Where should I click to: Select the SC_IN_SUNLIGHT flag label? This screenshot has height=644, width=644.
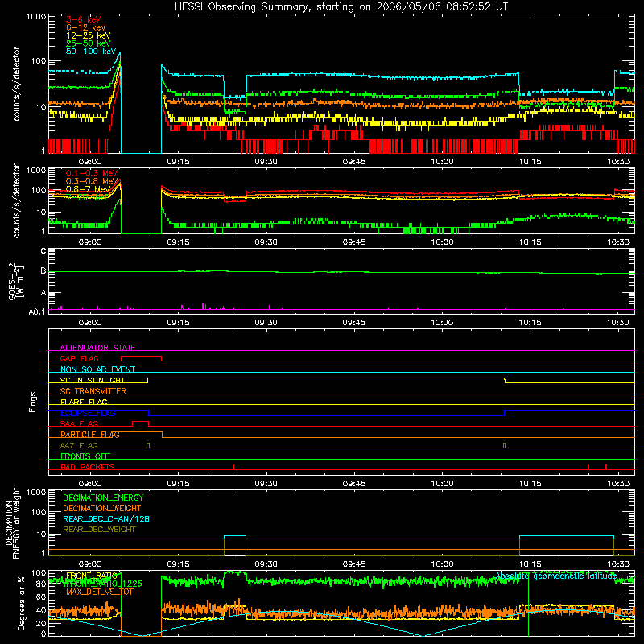tap(93, 380)
